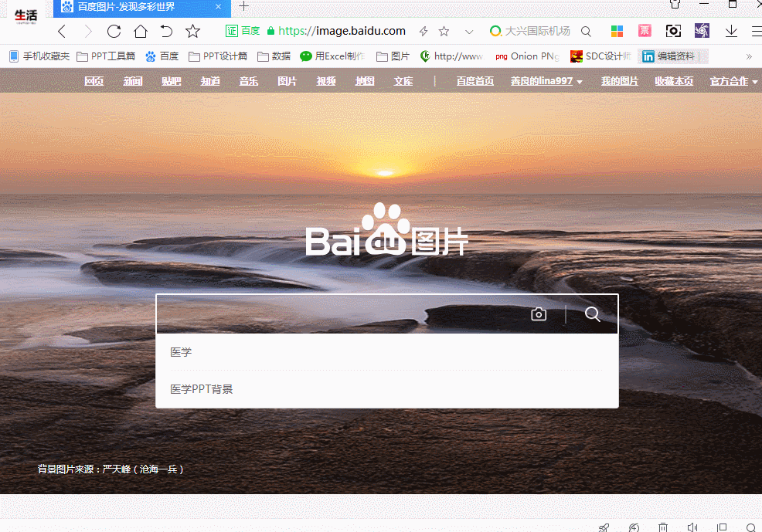762x532 pixels.
Task: Reload the page with the refresh icon
Action: point(114,31)
